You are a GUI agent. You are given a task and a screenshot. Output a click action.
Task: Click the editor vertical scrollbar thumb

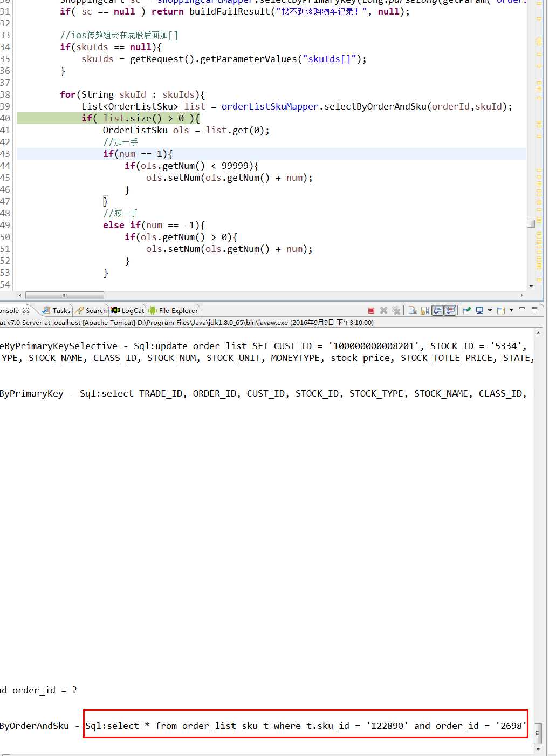531,223
